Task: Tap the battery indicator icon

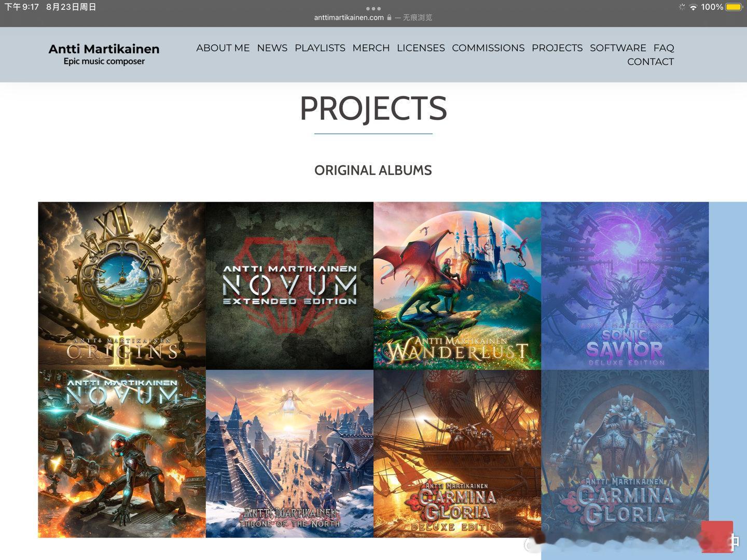Action: (735, 7)
